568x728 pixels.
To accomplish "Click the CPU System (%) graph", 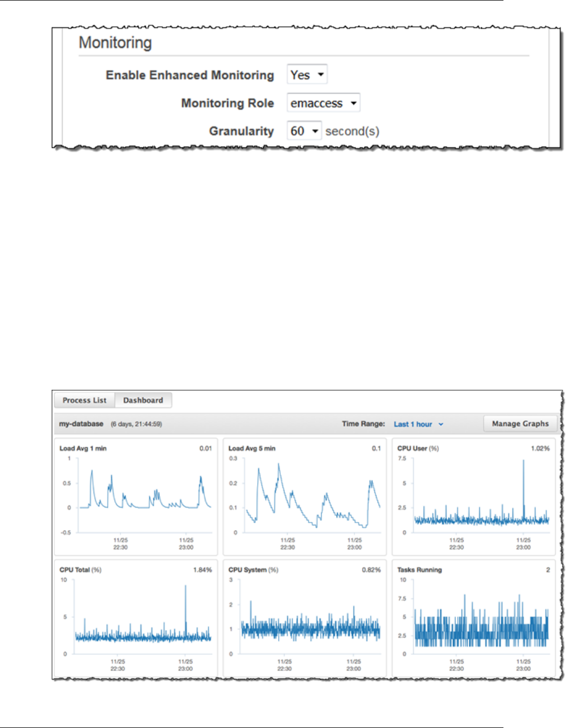I will (304, 618).
